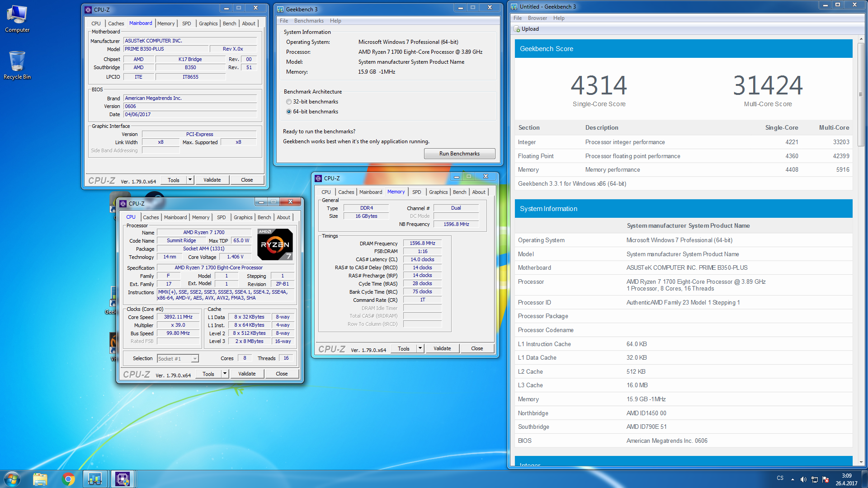The image size is (868, 488).
Task: Click the 31424 Multi-Core Score value
Action: coord(768,85)
